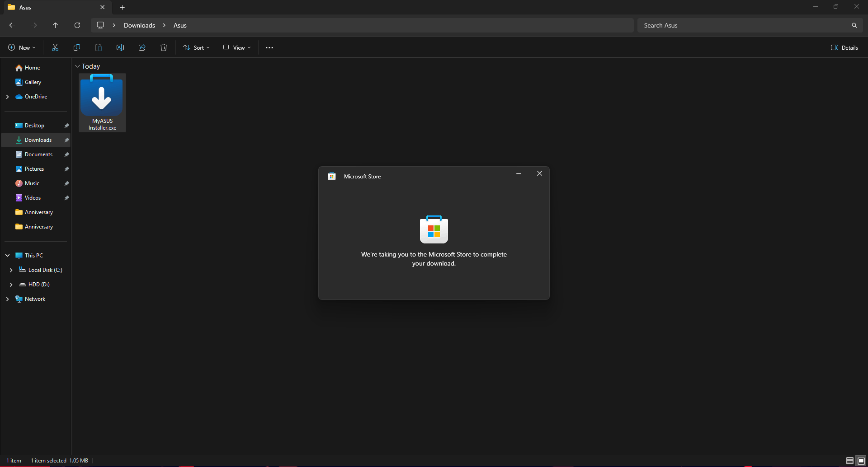This screenshot has width=868, height=467.
Task: Click Asus in the address breadcrumb
Action: click(x=180, y=25)
